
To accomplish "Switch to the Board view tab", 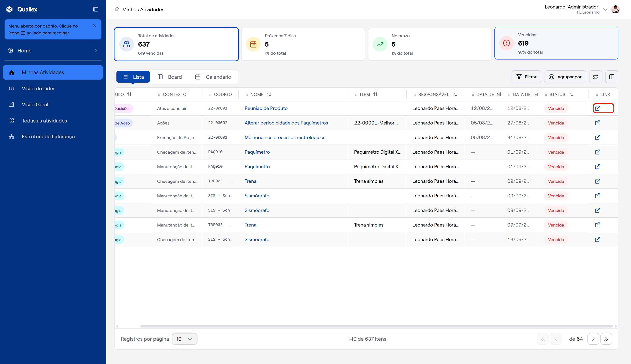I will click(170, 77).
